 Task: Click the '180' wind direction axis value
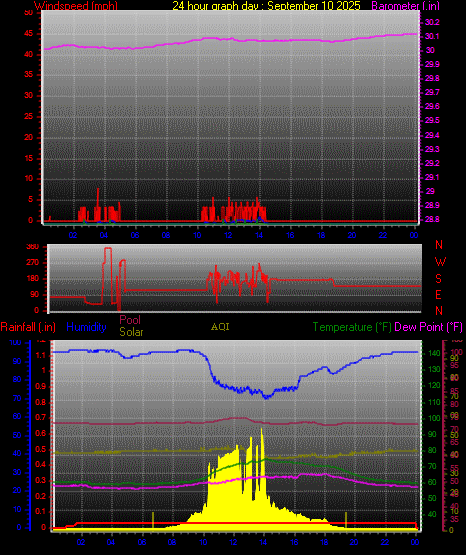click(33, 279)
